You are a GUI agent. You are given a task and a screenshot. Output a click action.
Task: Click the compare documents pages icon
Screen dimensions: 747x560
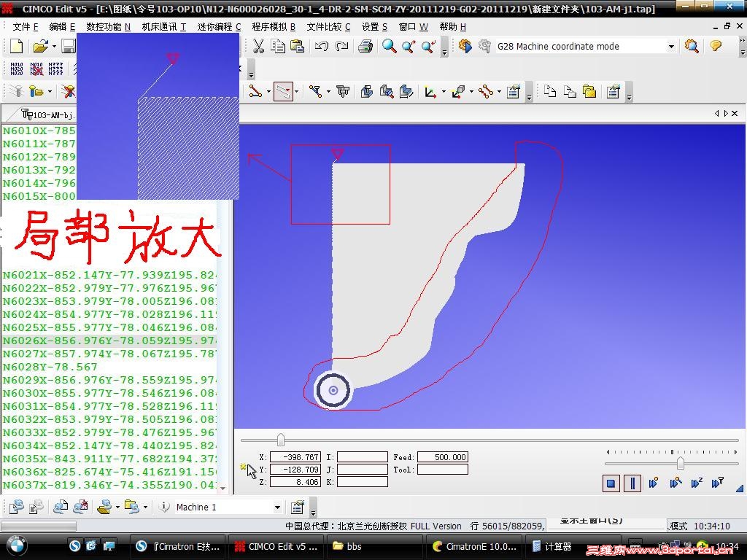click(550, 91)
